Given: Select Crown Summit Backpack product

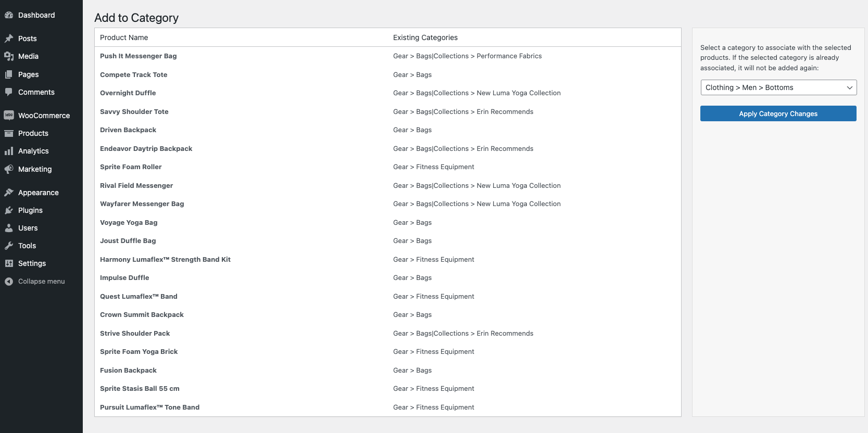Looking at the screenshot, I should [142, 315].
